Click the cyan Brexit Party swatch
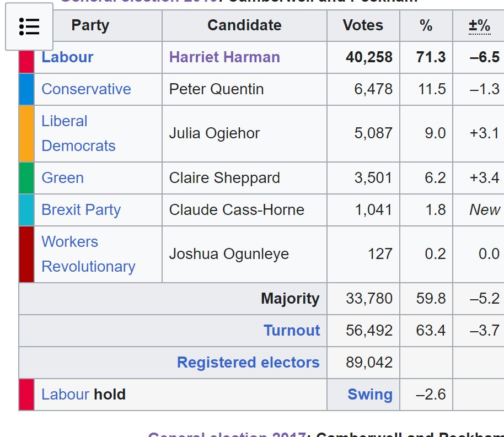This screenshot has width=504, height=437. (x=26, y=210)
